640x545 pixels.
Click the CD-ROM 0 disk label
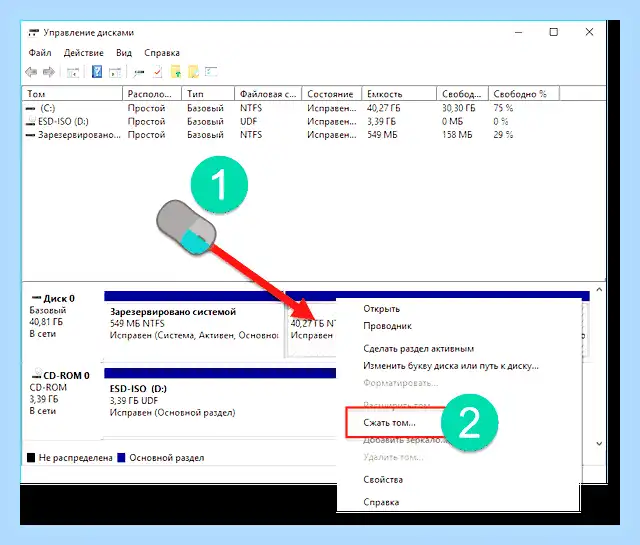pyautogui.click(x=66, y=376)
